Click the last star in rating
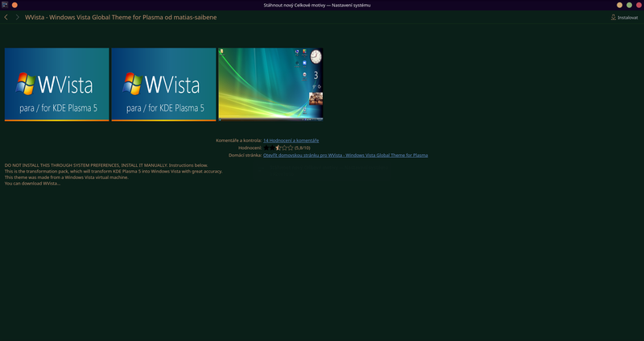Image resolution: width=644 pixels, height=341 pixels. (290, 148)
